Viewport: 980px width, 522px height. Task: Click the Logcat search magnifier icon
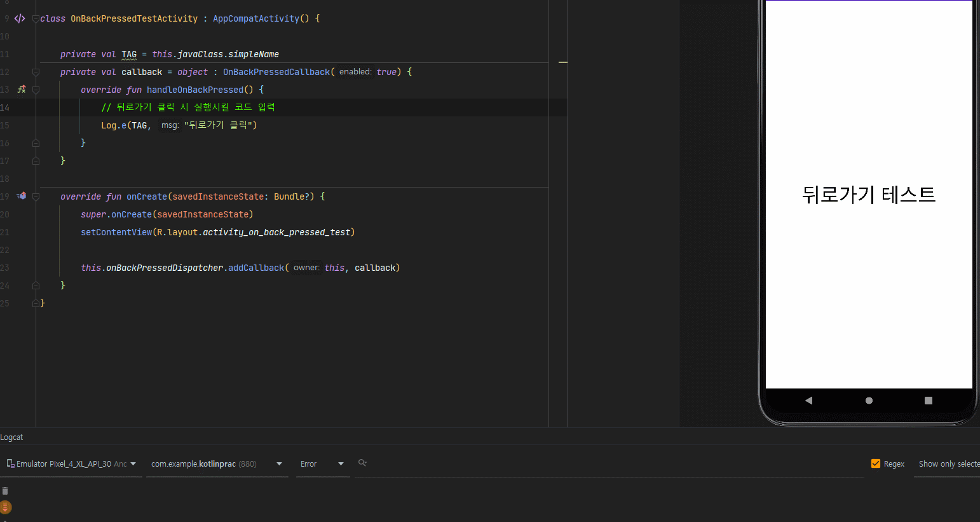(x=362, y=463)
